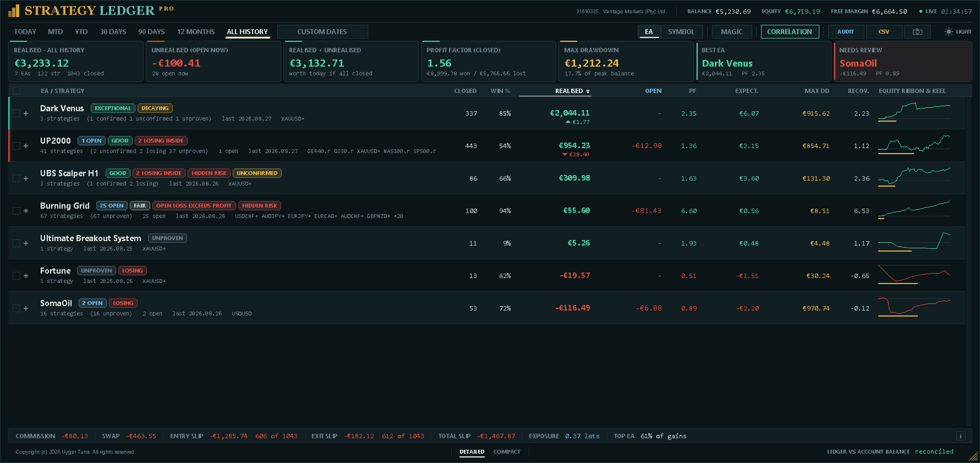The height and width of the screenshot is (463, 980).
Task: Open UP2000 equity ribbon chart
Action: point(915,145)
